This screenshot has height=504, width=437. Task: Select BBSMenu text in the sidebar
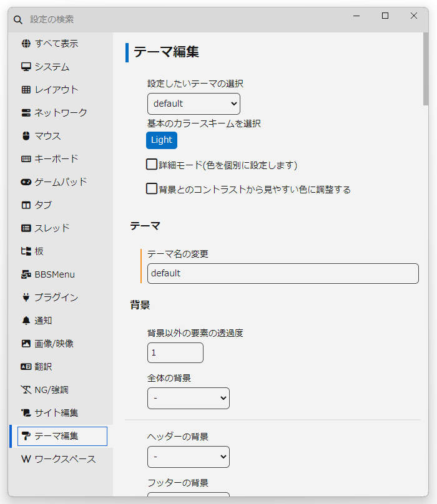tap(55, 274)
